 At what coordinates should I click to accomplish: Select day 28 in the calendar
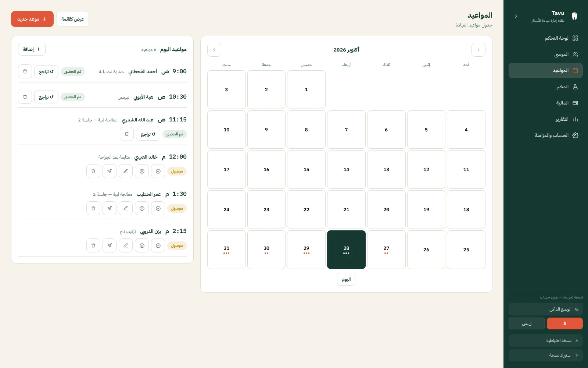pos(346,250)
